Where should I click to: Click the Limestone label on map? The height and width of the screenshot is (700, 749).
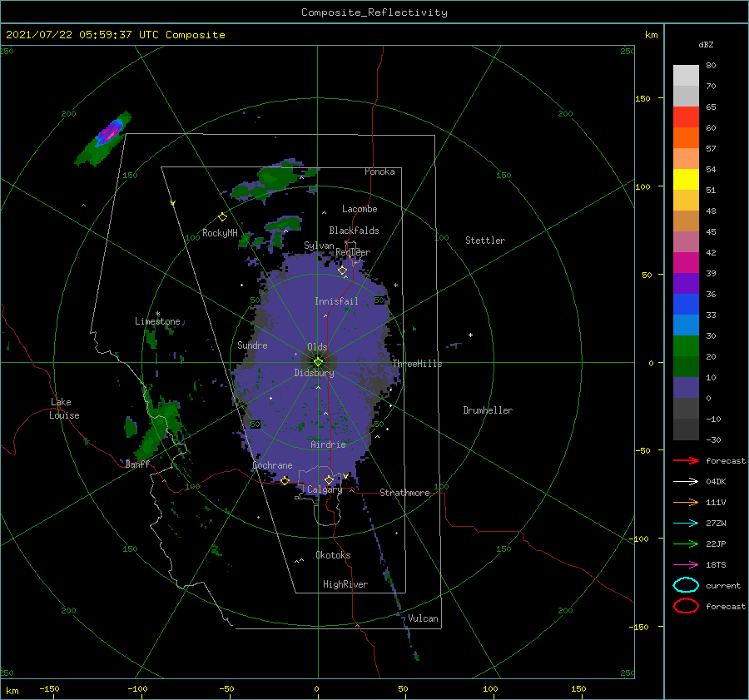coord(157,321)
